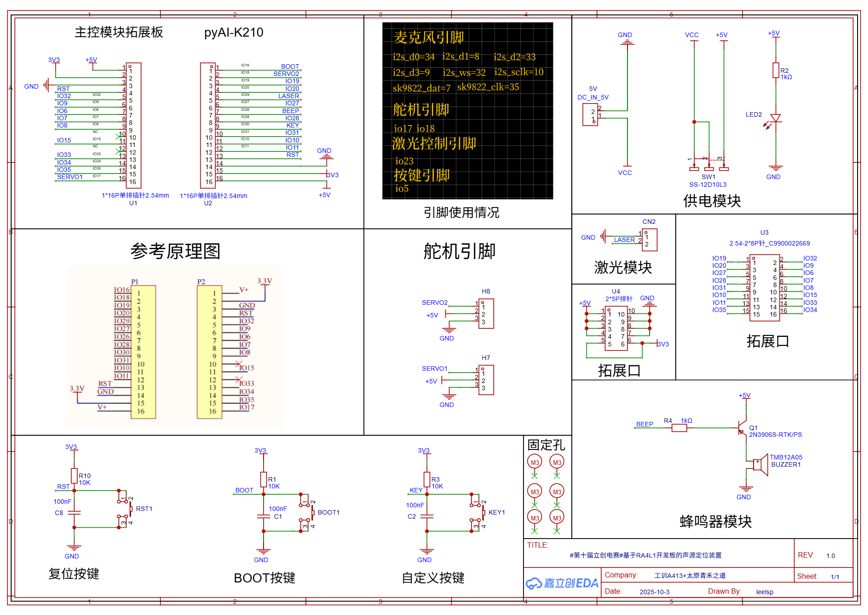Select the CN2 laser connector symbol
This screenshot has width=868, height=615.
(x=650, y=240)
